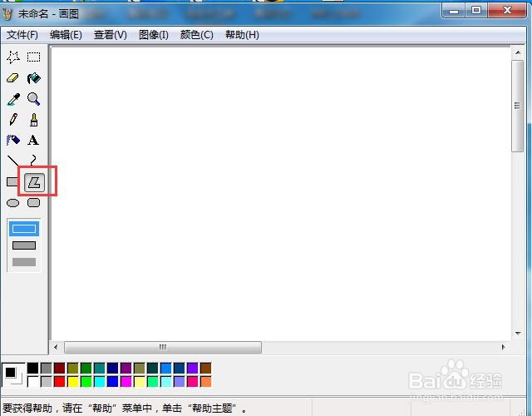Choose the outline-with-fill shape style option

tap(24, 245)
